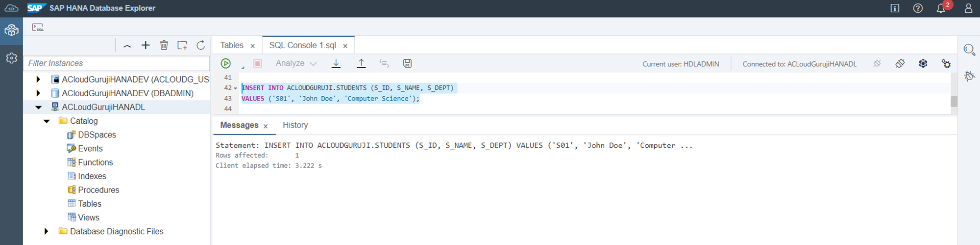This screenshot has height=245, width=980.
Task: Expand ACloudGurujiHANADEV (DBADMIN) instance
Action: [38, 93]
